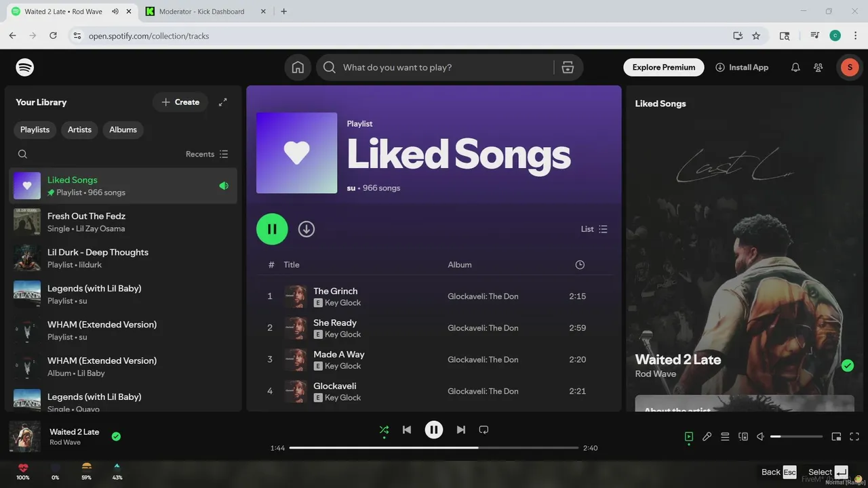Screen dimensions: 868x488
Task: Open Lil Durk - Deep Thoughts playlist
Action: coord(123,258)
